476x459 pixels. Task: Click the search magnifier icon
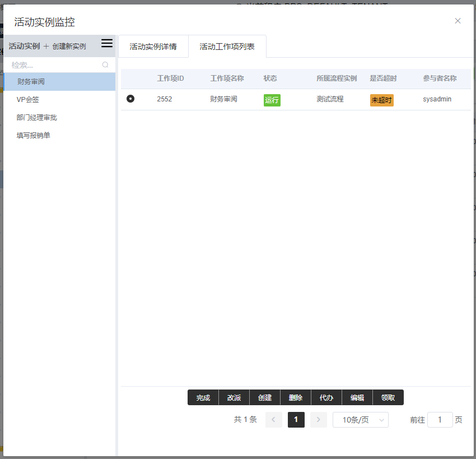[105, 65]
